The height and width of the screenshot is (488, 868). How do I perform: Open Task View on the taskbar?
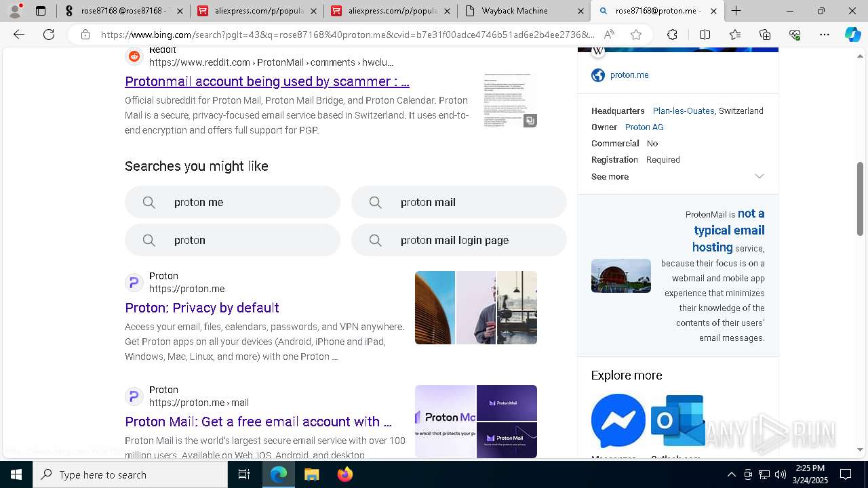[x=244, y=474]
